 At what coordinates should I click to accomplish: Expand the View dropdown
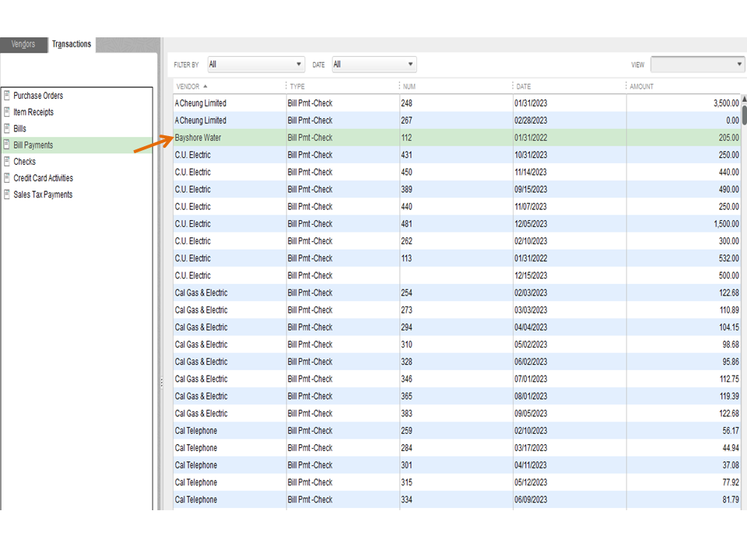(697, 65)
